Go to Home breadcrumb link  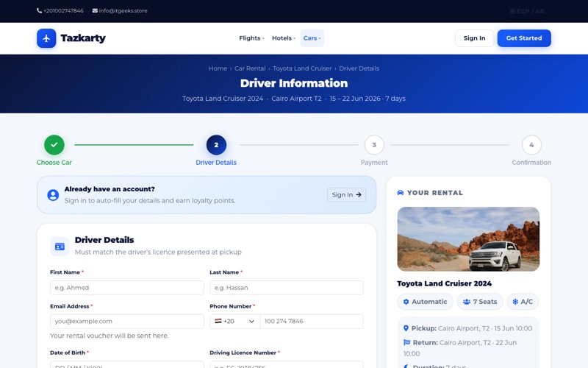pyautogui.click(x=218, y=68)
